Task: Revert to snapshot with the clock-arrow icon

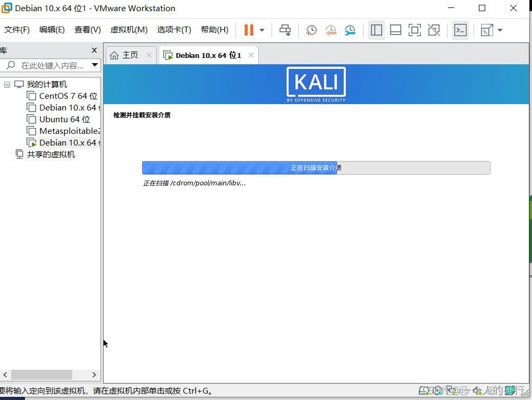Action: coord(331,30)
